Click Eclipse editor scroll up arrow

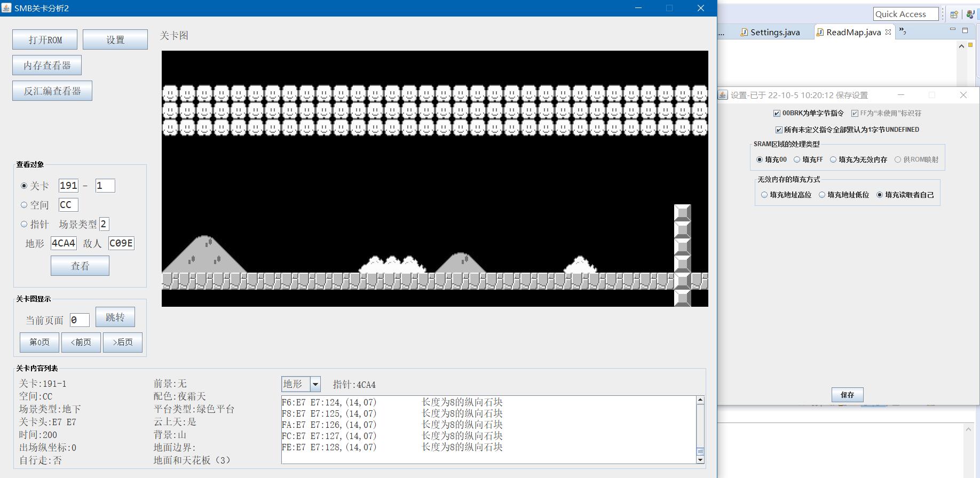pos(961,46)
